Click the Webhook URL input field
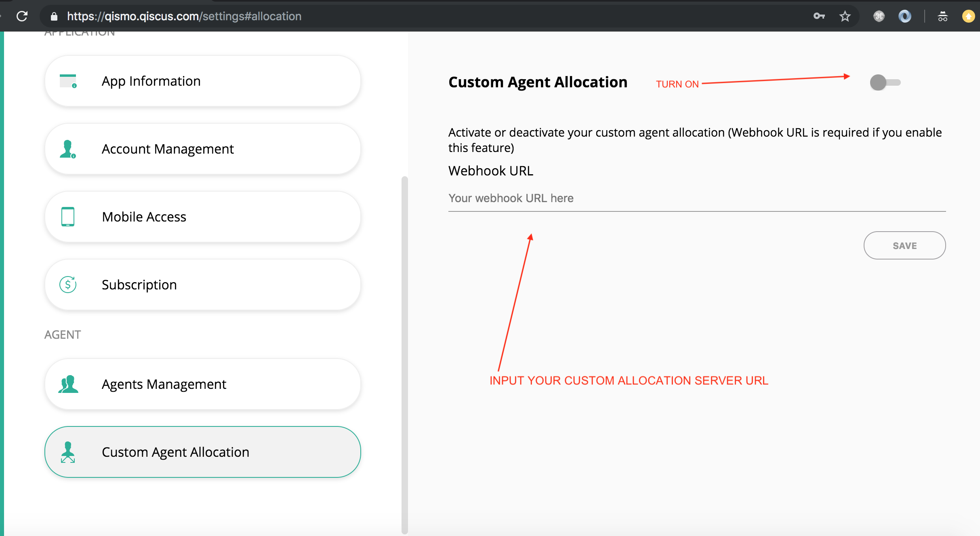This screenshot has width=980, height=536. coord(696,197)
